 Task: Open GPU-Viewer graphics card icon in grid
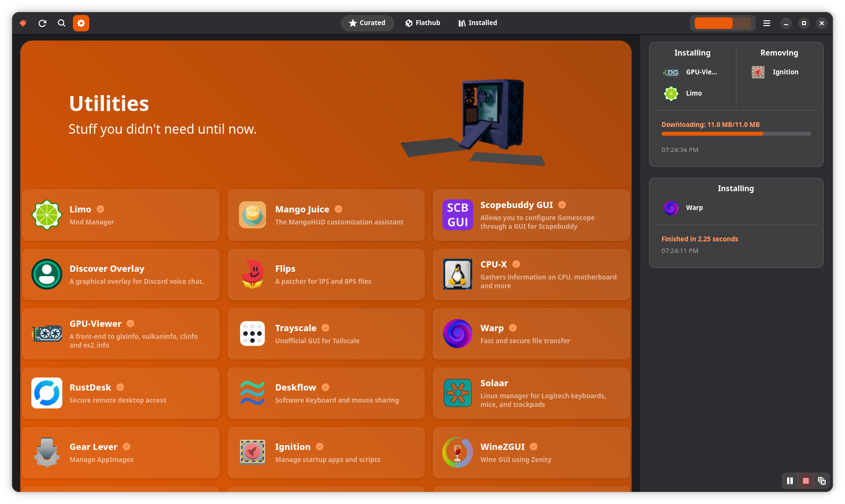coord(47,334)
